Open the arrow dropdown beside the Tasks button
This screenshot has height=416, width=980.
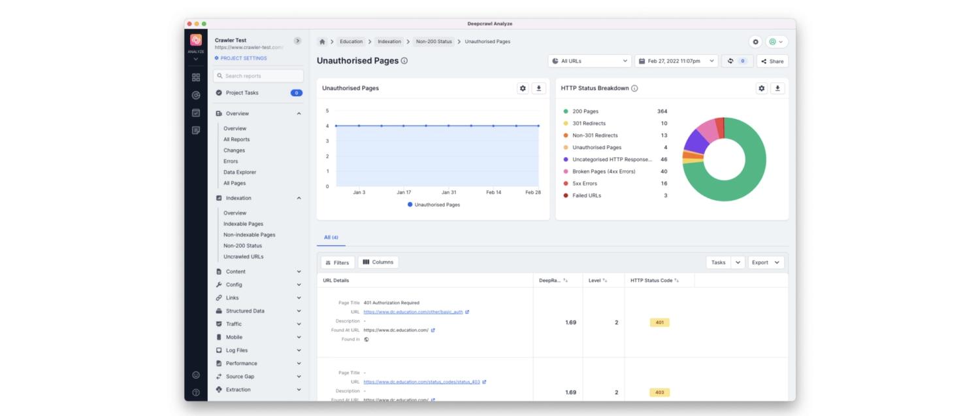coord(738,262)
